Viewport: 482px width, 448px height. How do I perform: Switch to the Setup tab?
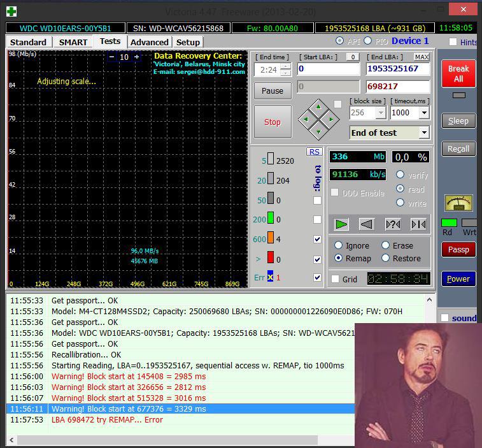coord(188,42)
